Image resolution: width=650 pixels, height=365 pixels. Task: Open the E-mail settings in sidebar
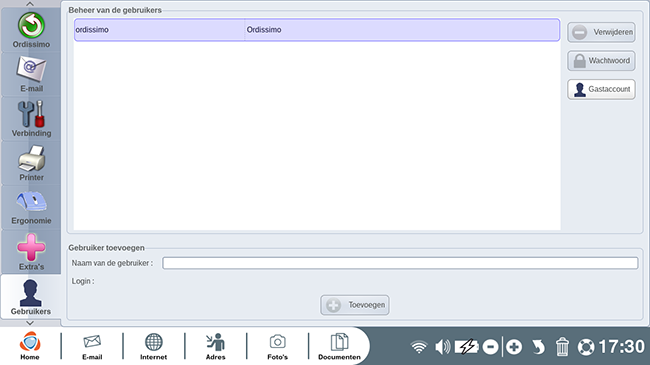pos(31,75)
